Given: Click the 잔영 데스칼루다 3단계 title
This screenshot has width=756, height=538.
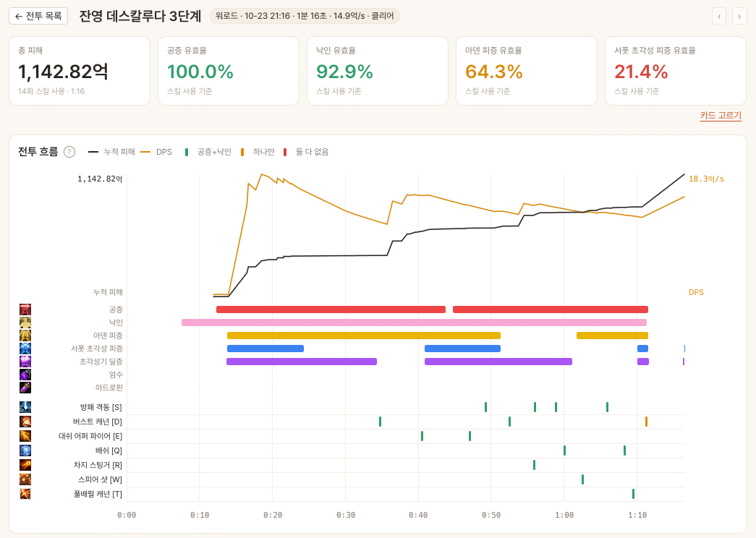Looking at the screenshot, I should point(140,16).
